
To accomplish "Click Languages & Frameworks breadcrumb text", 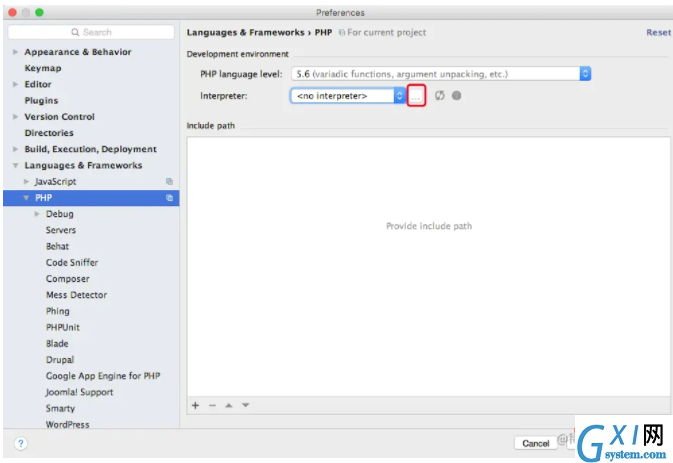I will coord(246,33).
